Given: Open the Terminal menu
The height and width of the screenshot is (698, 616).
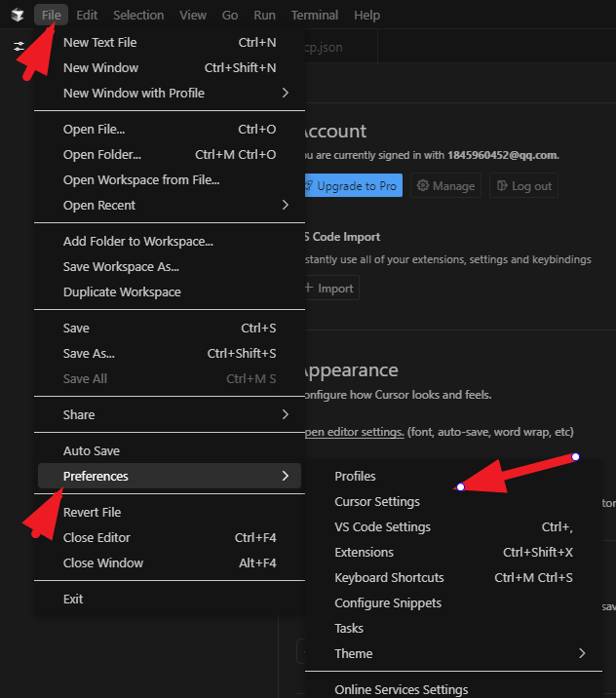Looking at the screenshot, I should pos(315,16).
